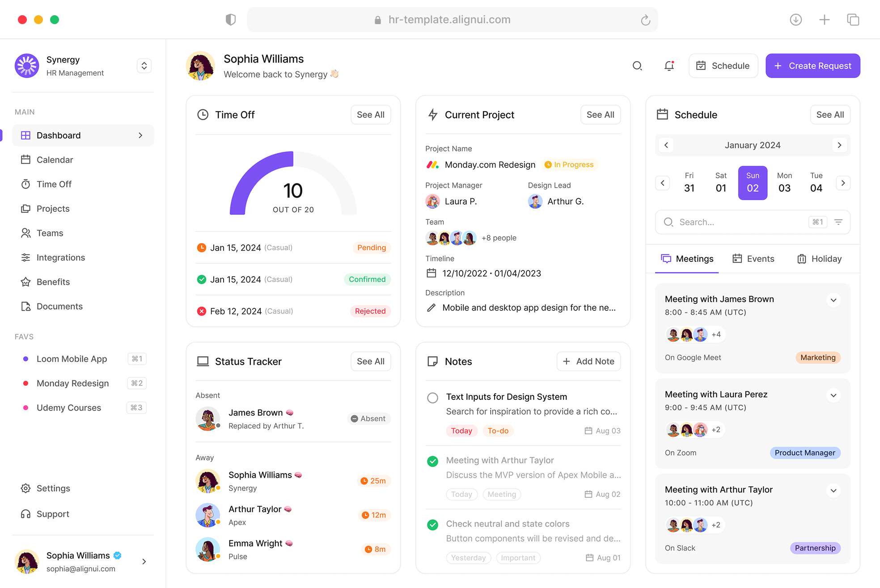
Task: Uncheck Check neutral and state colors note
Action: click(432, 525)
